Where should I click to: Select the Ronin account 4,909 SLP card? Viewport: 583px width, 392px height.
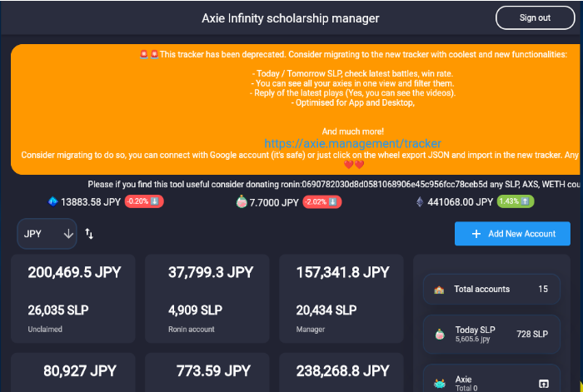207,300
